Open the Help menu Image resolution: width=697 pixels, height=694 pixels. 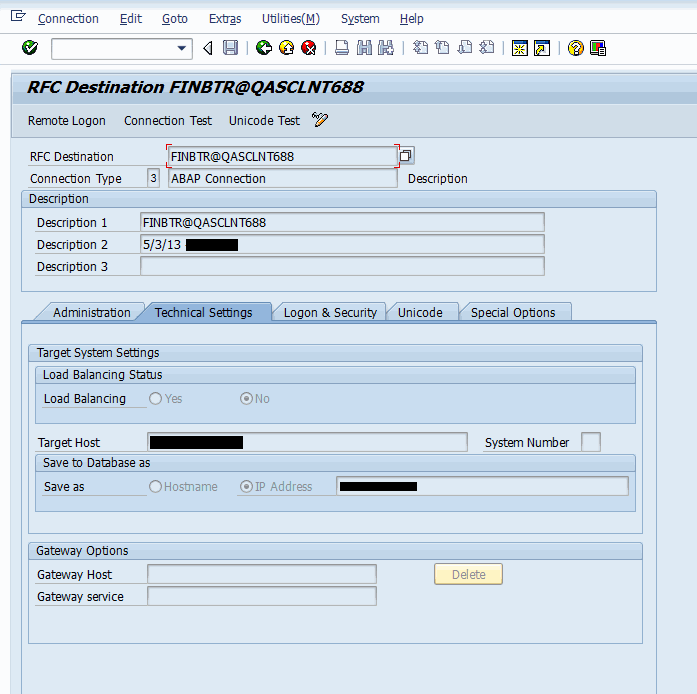pos(412,19)
